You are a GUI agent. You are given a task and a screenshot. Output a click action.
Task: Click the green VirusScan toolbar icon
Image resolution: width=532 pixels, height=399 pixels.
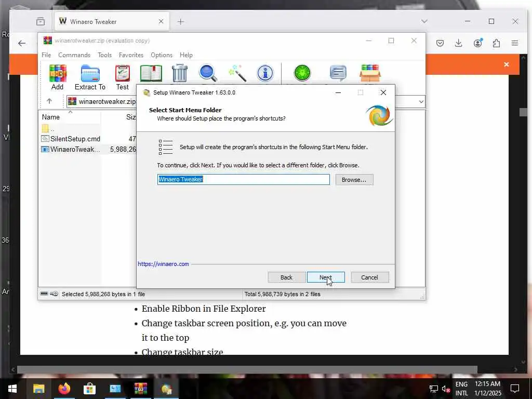click(x=302, y=73)
